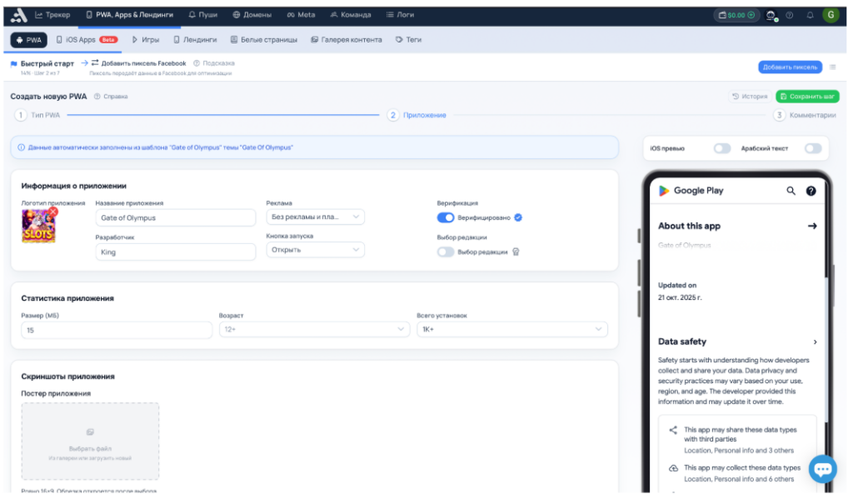Screen dimensions: 853x504
Task: Click the About this app arrow
Action: click(812, 226)
